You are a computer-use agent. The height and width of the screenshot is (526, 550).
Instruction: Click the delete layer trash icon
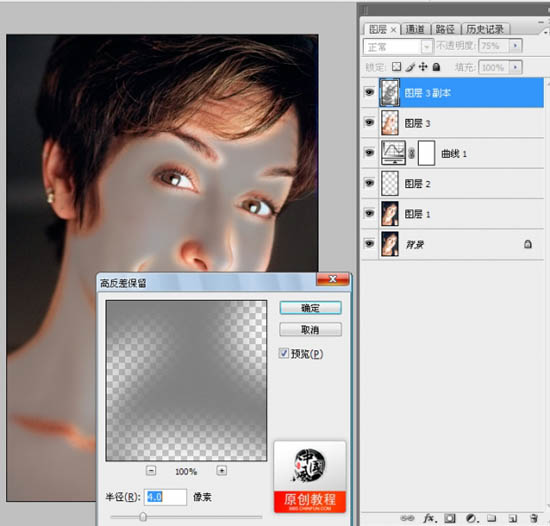click(x=534, y=518)
